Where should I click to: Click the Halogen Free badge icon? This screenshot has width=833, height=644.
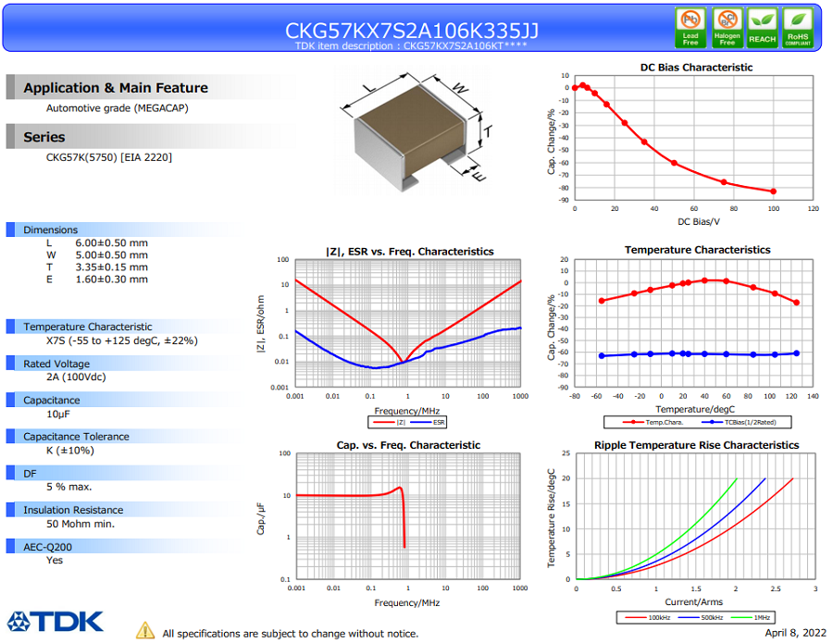pos(727,28)
